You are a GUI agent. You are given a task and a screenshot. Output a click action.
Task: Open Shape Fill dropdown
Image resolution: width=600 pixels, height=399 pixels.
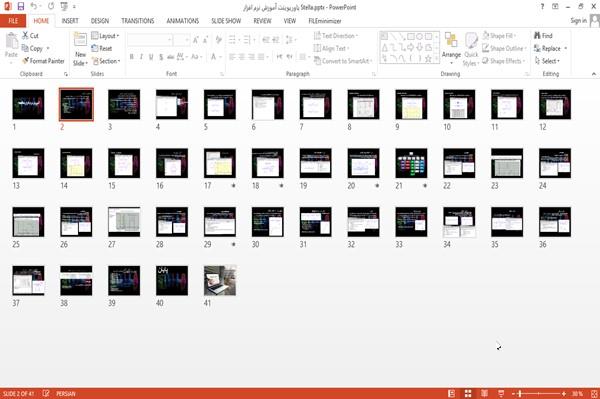click(499, 36)
